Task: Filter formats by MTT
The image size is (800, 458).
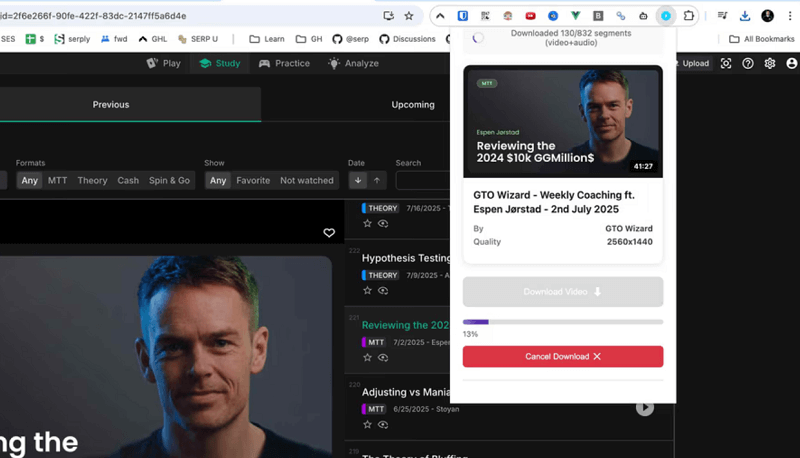Action: click(57, 181)
